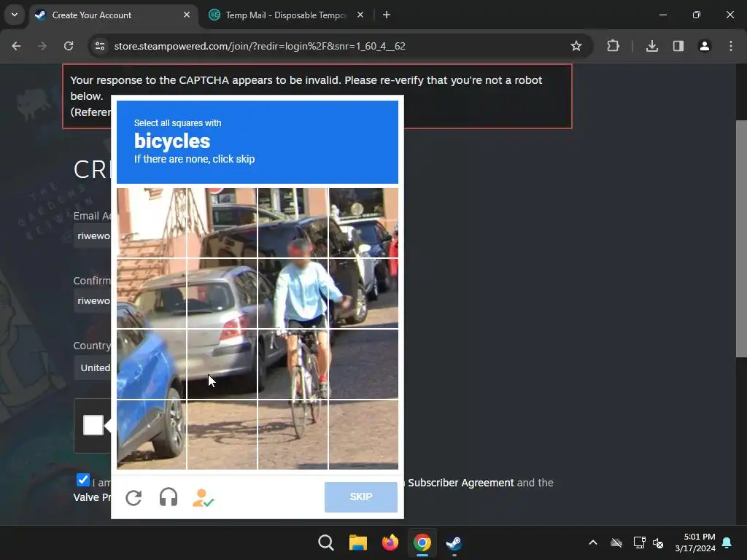Toggle the Chrome side panel icon
The height and width of the screenshot is (560, 747).
(678, 46)
